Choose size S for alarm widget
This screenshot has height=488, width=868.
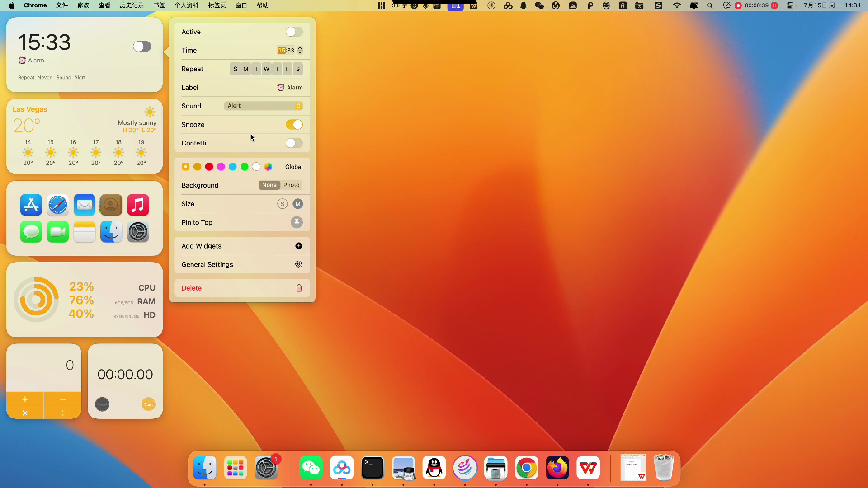click(x=282, y=204)
